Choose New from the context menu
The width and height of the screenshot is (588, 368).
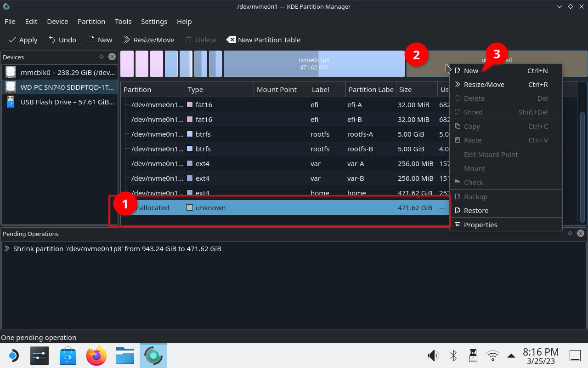506,70
